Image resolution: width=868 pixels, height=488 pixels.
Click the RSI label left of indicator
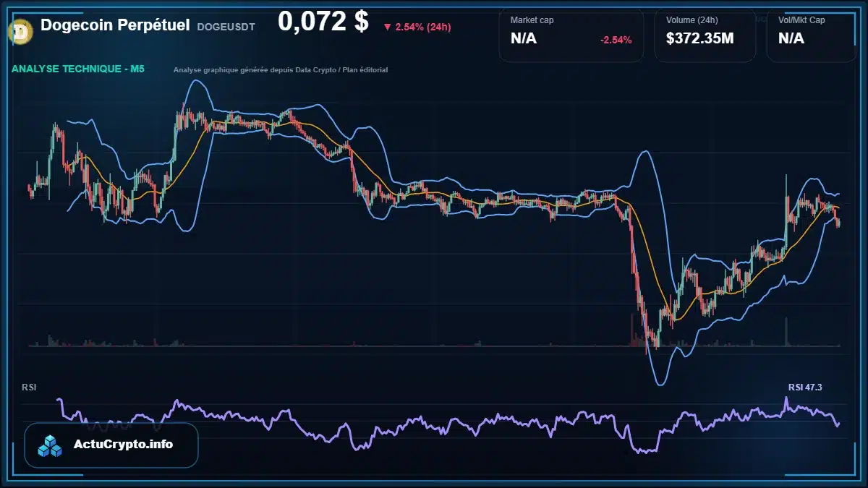29,388
